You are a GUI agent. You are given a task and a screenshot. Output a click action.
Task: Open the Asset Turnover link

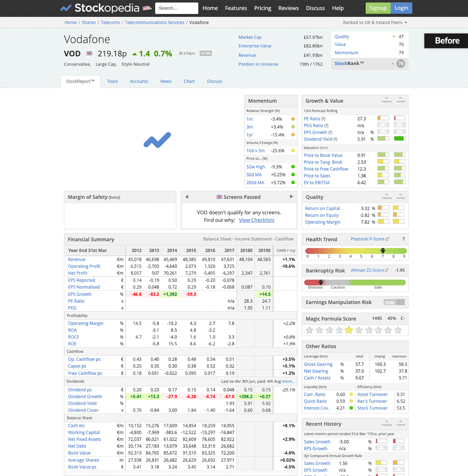372,394
